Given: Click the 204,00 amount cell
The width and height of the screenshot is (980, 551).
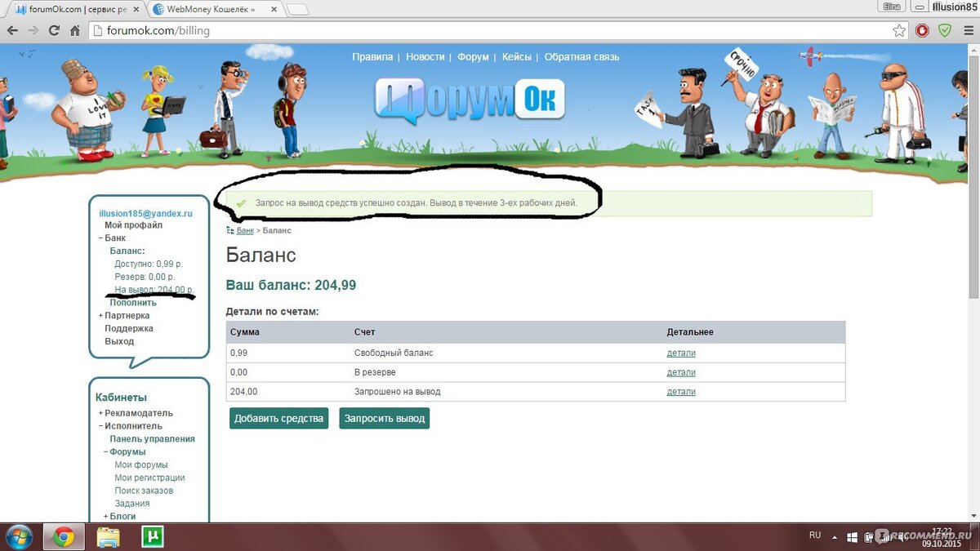Looking at the screenshot, I should pyautogui.click(x=243, y=392).
